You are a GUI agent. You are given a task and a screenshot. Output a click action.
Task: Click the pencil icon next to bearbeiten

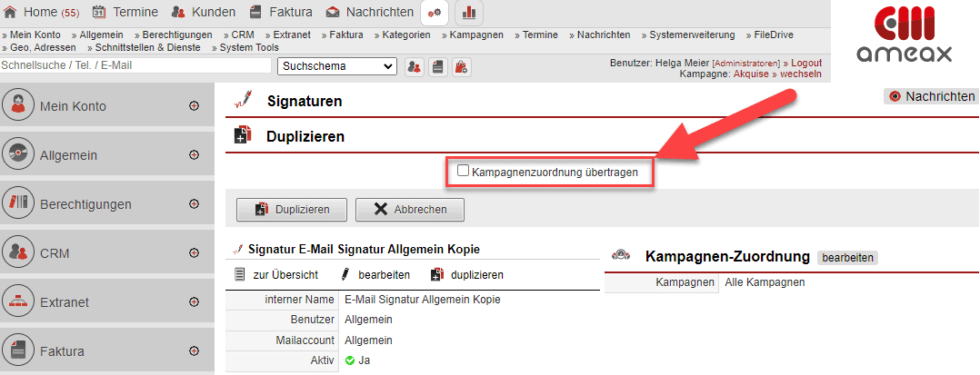345,274
